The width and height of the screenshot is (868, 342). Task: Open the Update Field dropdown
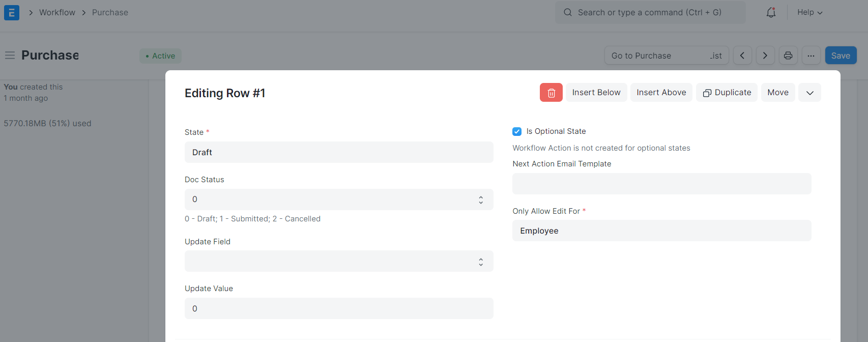coord(339,261)
